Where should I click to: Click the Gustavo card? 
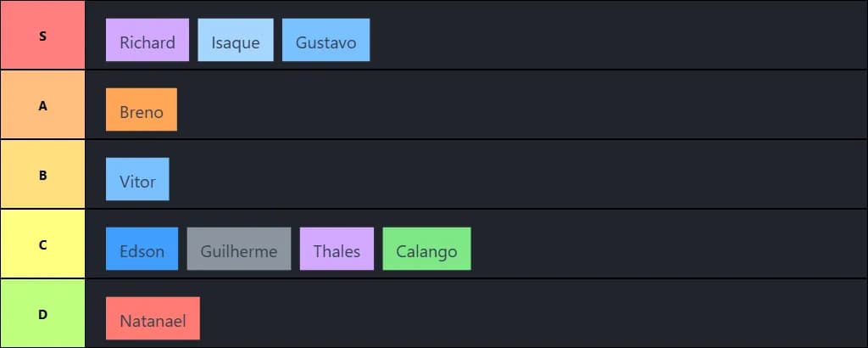tap(325, 40)
